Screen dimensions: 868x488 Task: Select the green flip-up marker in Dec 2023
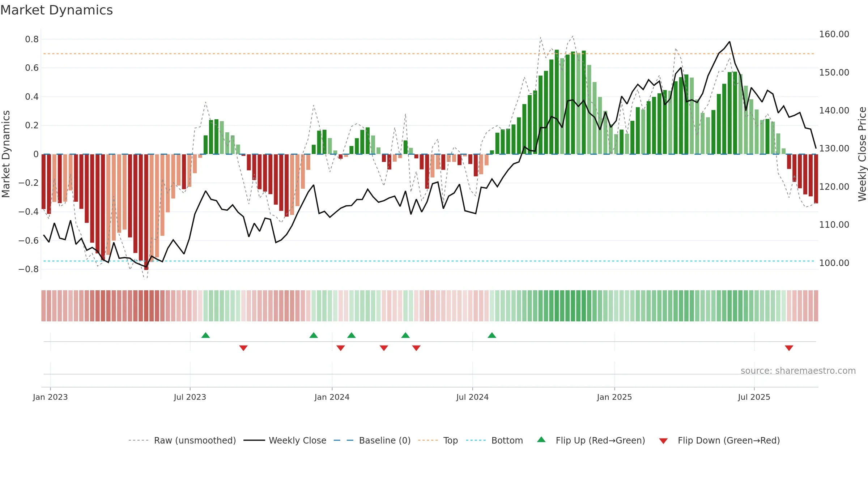(x=314, y=335)
